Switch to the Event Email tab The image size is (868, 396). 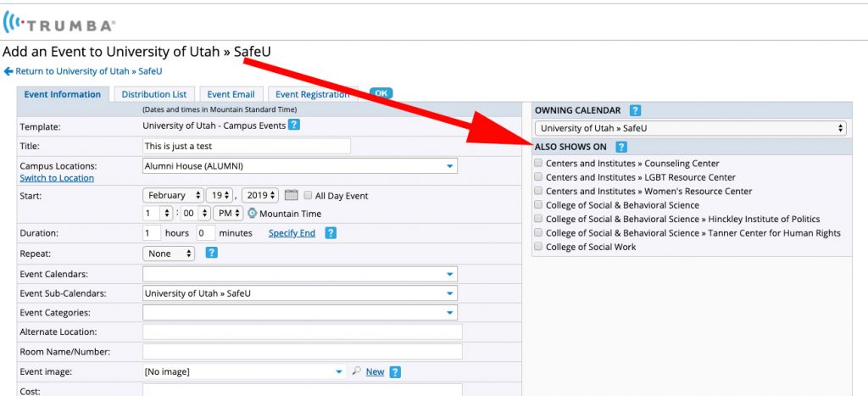click(231, 94)
